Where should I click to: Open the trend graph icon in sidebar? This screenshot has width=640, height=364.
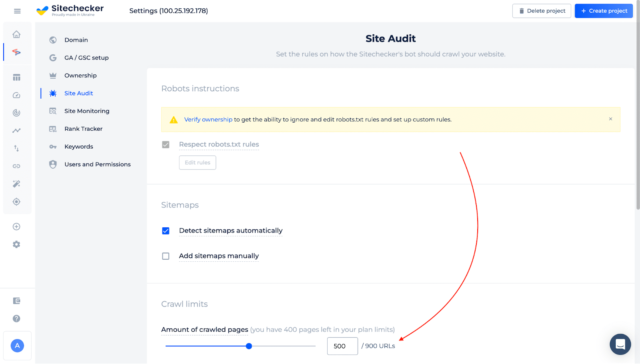(17, 130)
